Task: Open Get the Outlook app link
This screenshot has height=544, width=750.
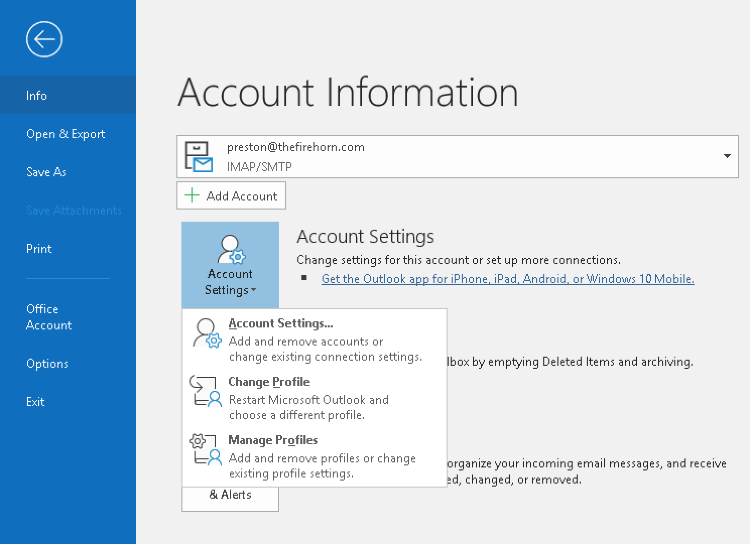Action: coord(507,279)
